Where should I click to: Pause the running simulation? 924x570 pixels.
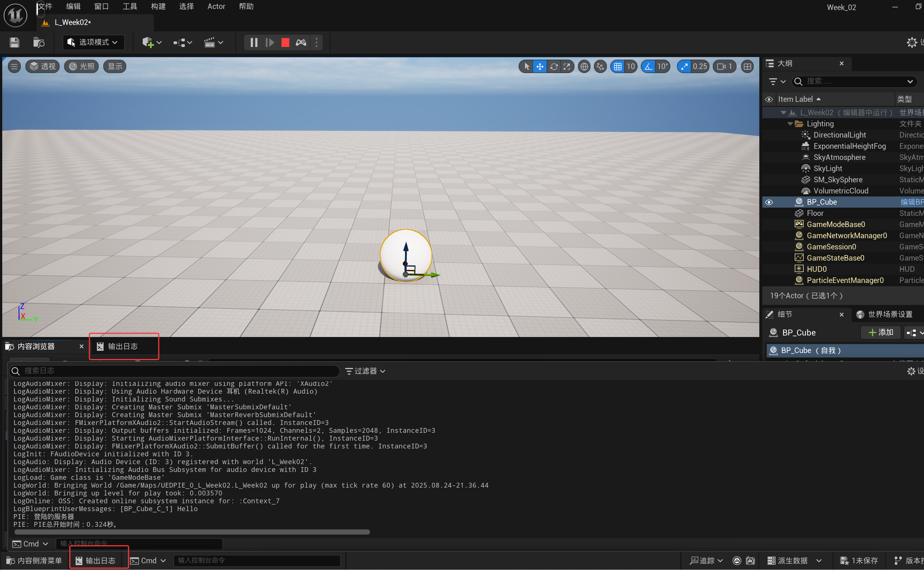(254, 42)
